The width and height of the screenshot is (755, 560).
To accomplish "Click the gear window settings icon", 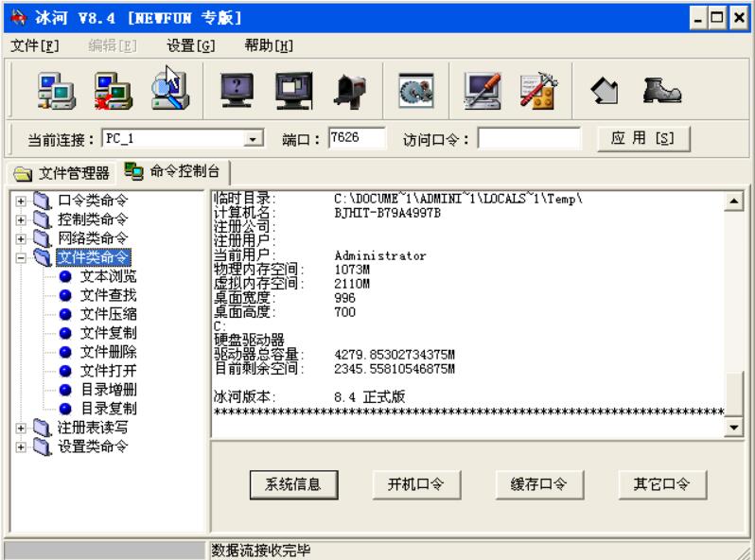I will 416,91.
